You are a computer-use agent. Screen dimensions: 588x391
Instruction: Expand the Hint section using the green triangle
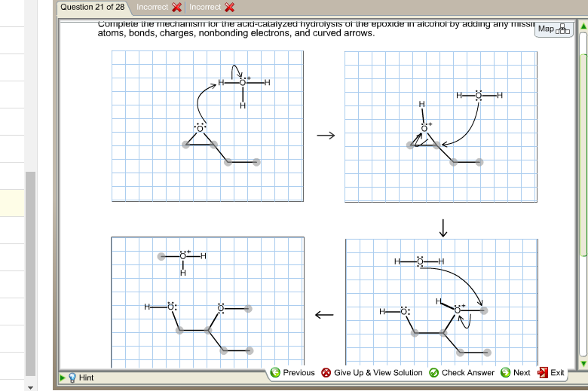click(62, 377)
